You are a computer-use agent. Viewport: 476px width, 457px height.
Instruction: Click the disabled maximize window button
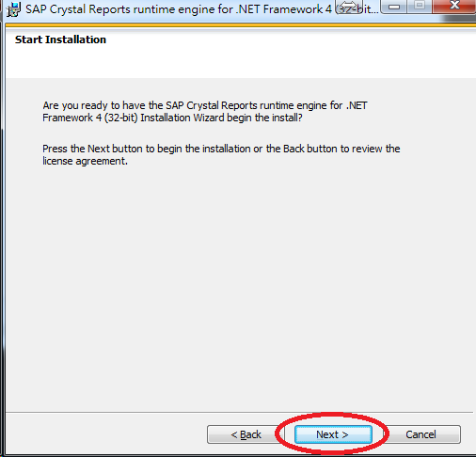420,6
